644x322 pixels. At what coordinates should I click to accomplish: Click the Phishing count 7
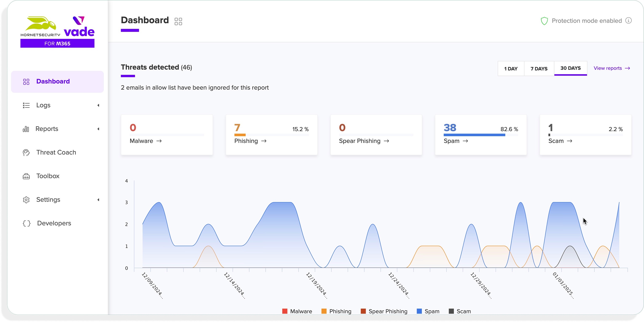click(237, 128)
